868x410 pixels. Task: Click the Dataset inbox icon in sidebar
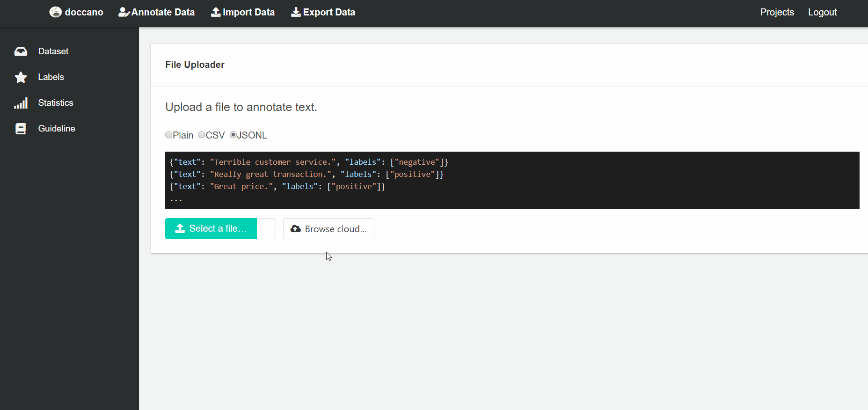pyautogui.click(x=21, y=51)
